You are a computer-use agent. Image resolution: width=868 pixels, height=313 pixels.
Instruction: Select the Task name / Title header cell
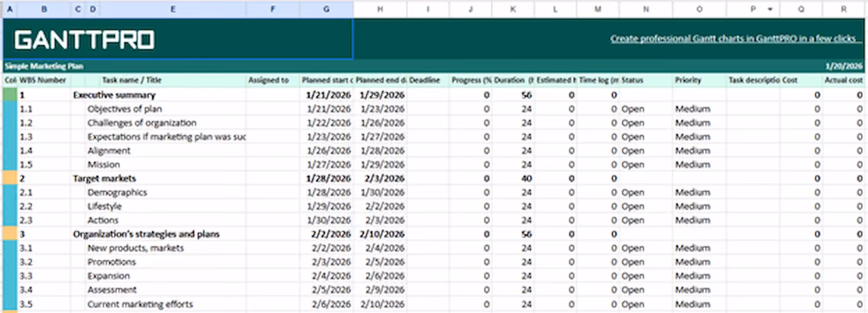[173, 80]
